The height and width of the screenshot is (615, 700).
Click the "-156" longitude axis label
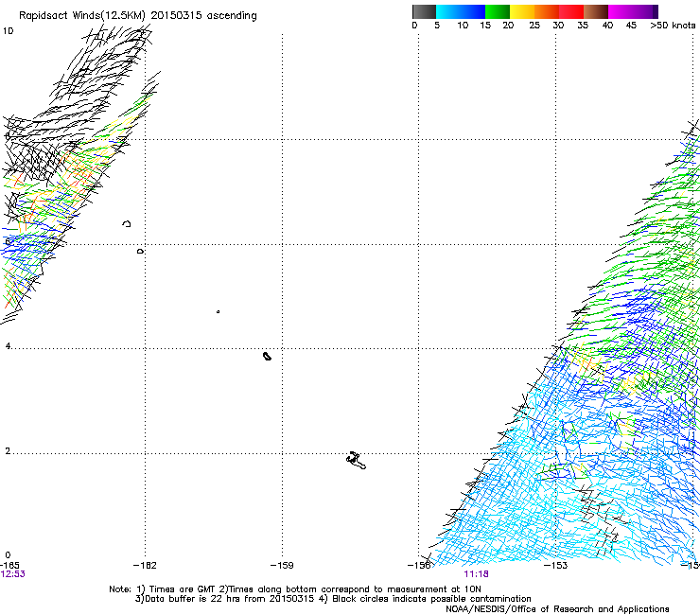pyautogui.click(x=419, y=566)
